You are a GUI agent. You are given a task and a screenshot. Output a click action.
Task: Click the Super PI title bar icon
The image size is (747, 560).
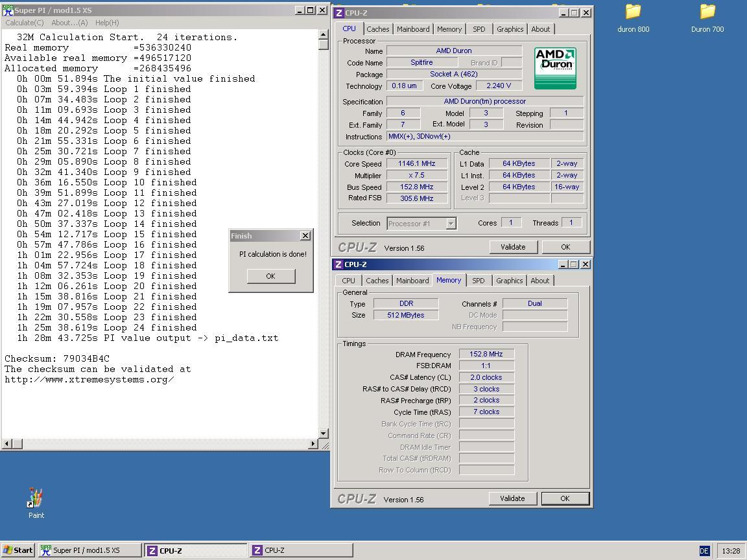tap(8, 10)
